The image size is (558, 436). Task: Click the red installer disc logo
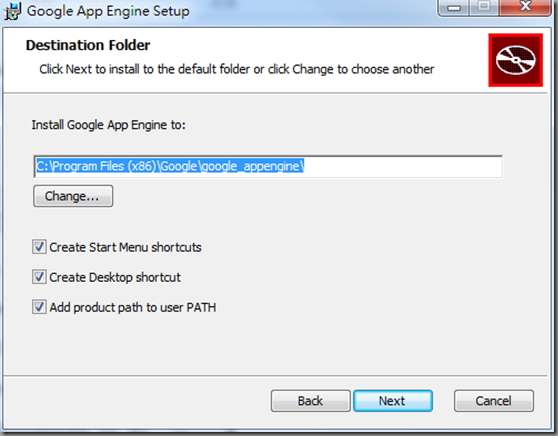click(515, 60)
